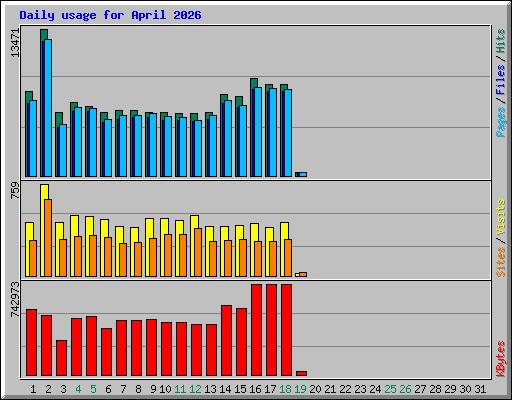Click the 742973 axis value
Screen dimensions: 512x400
coord(15,299)
